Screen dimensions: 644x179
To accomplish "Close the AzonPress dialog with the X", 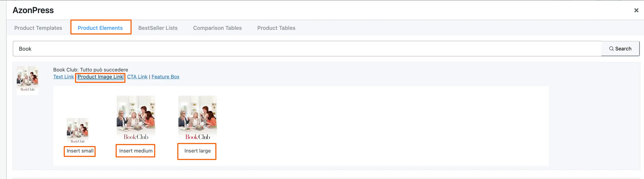I will point(636,10).
